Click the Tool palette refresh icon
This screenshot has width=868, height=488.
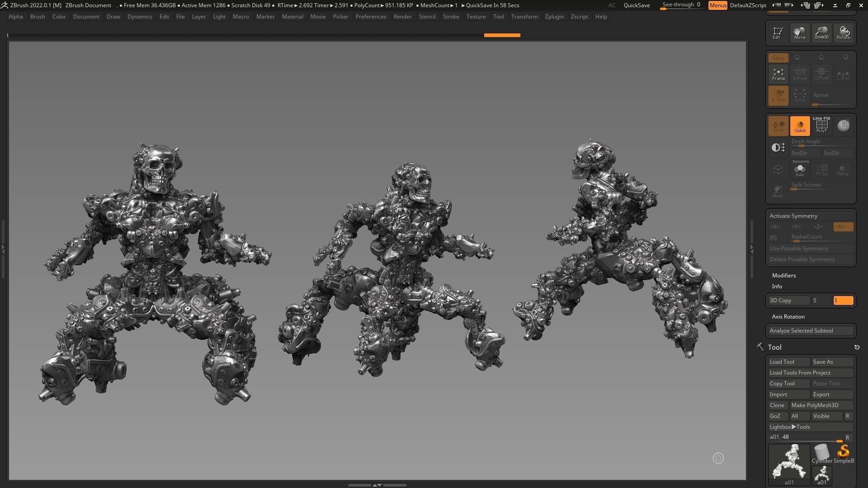pyautogui.click(x=857, y=347)
